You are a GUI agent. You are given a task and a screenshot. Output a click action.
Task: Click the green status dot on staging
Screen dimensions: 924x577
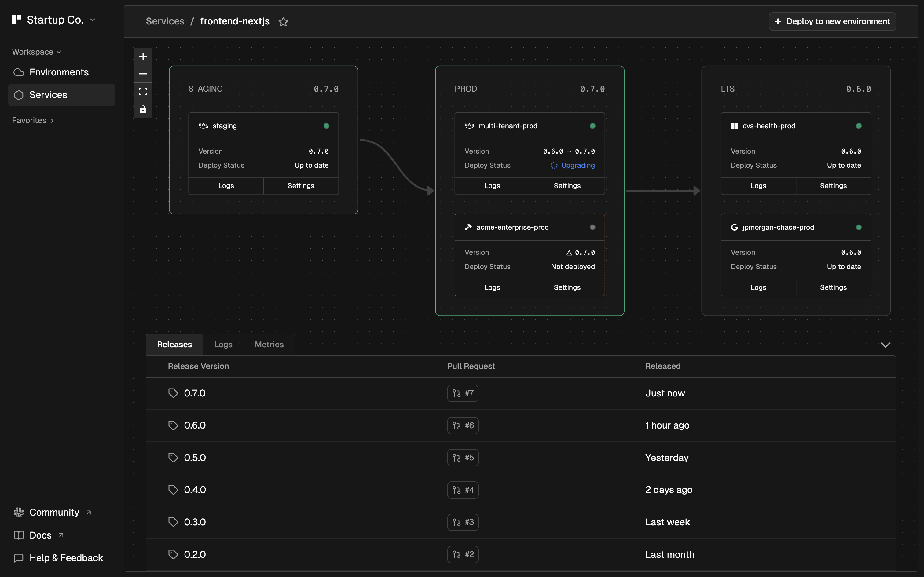click(326, 126)
